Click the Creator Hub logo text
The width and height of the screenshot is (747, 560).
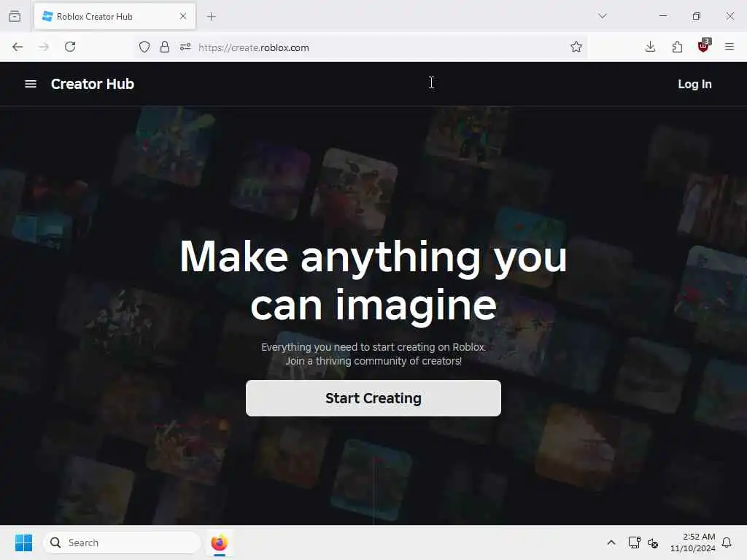click(x=93, y=84)
